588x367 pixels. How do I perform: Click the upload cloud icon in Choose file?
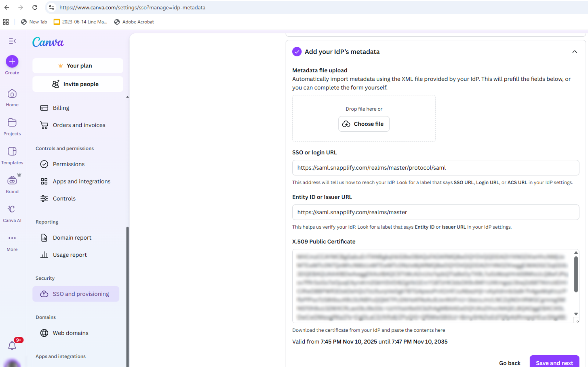(x=346, y=124)
